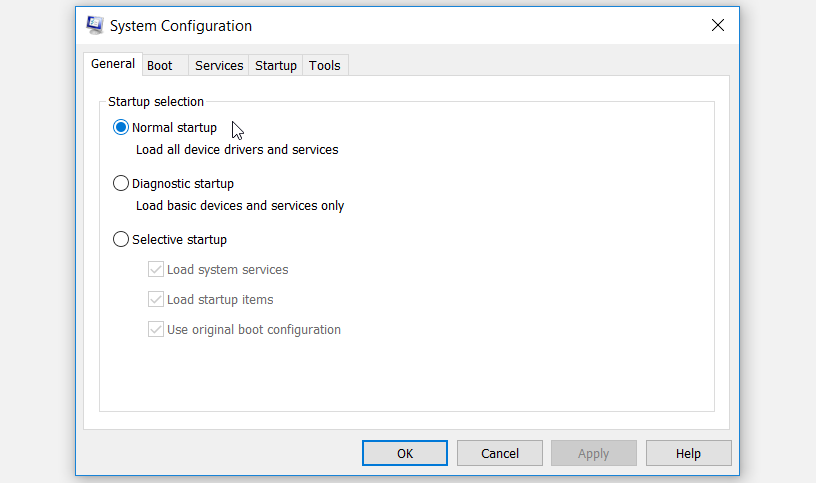Toggle the Load system services checkbox
The image size is (816, 483).
click(156, 270)
